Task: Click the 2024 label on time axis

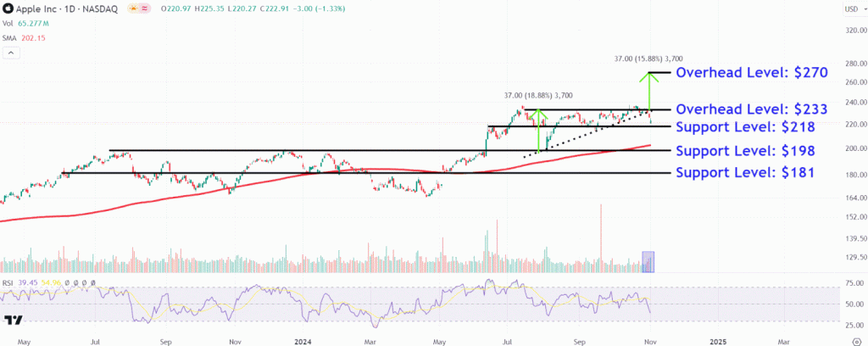Action: pyautogui.click(x=304, y=339)
